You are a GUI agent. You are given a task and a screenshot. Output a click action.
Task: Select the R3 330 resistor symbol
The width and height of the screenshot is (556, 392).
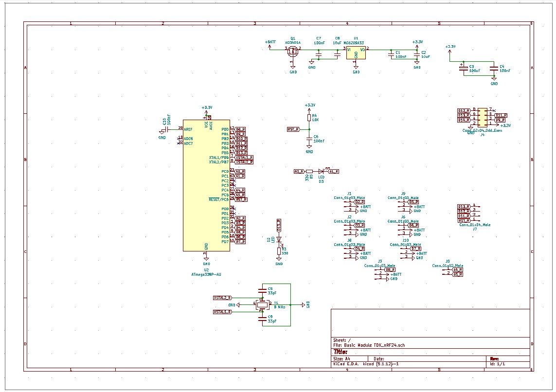tap(279, 251)
